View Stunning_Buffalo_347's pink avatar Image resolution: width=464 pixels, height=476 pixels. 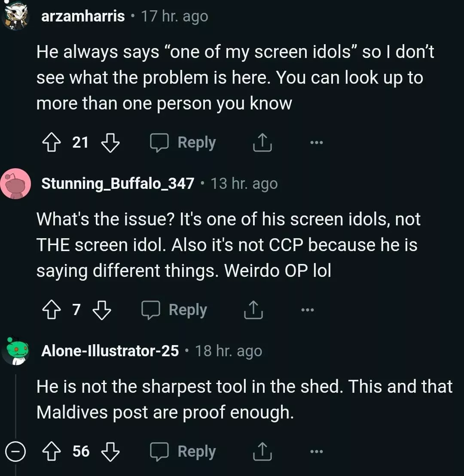point(15,184)
